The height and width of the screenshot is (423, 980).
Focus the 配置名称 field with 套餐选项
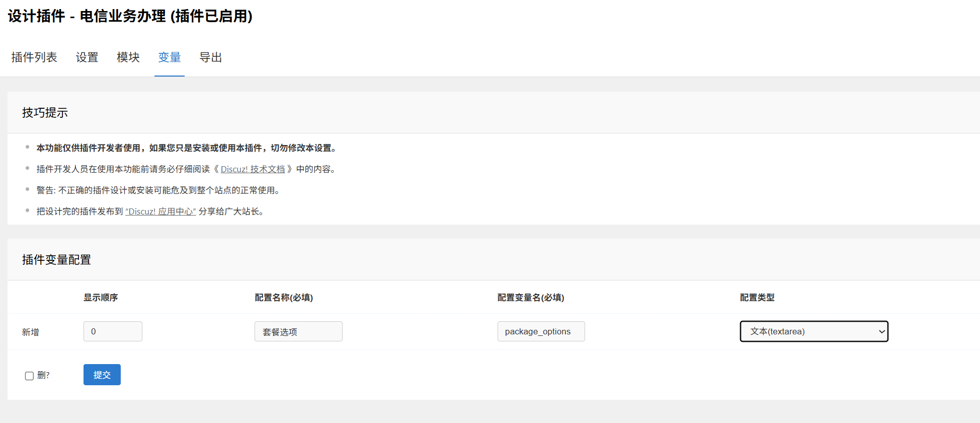[x=298, y=331]
